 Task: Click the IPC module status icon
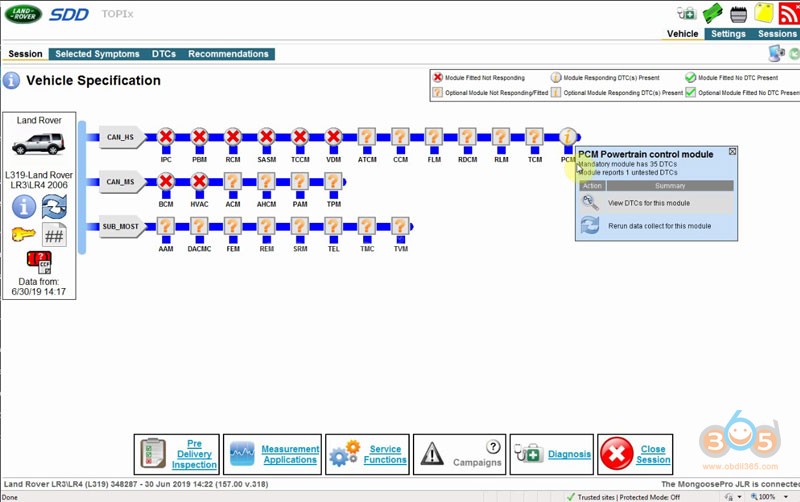coord(166,137)
